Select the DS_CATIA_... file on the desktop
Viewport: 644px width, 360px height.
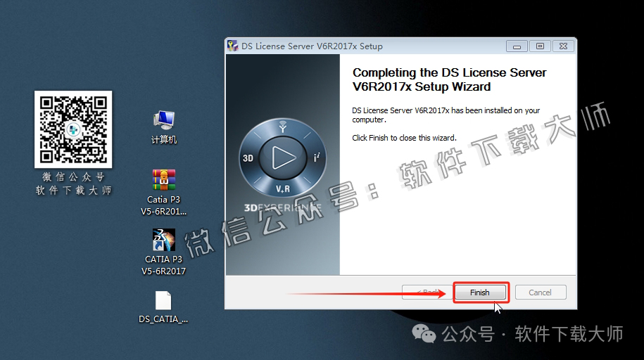tap(163, 301)
